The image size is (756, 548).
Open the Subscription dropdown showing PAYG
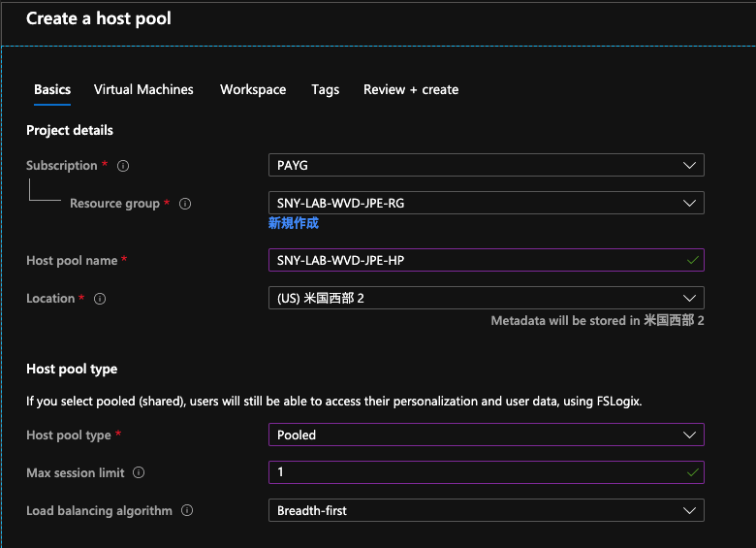(x=486, y=165)
